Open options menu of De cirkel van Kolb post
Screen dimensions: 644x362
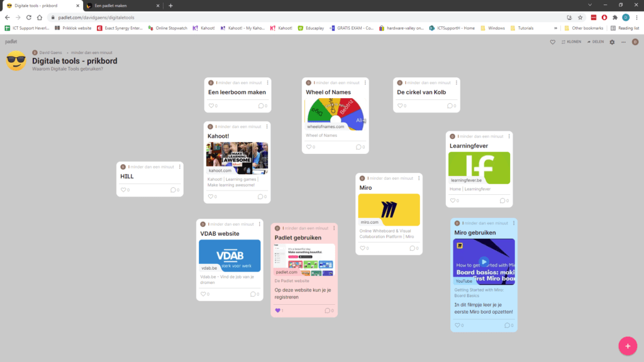(x=457, y=82)
